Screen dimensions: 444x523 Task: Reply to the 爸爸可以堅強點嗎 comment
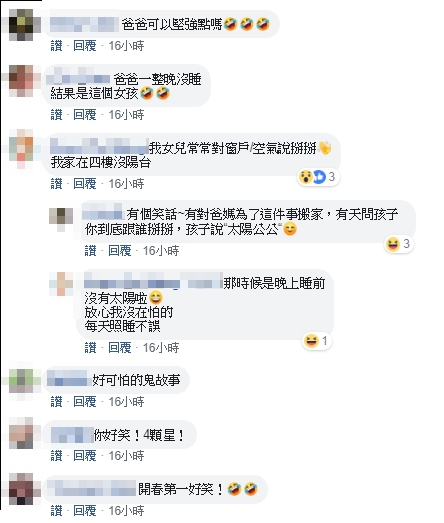pyautogui.click(x=84, y=46)
